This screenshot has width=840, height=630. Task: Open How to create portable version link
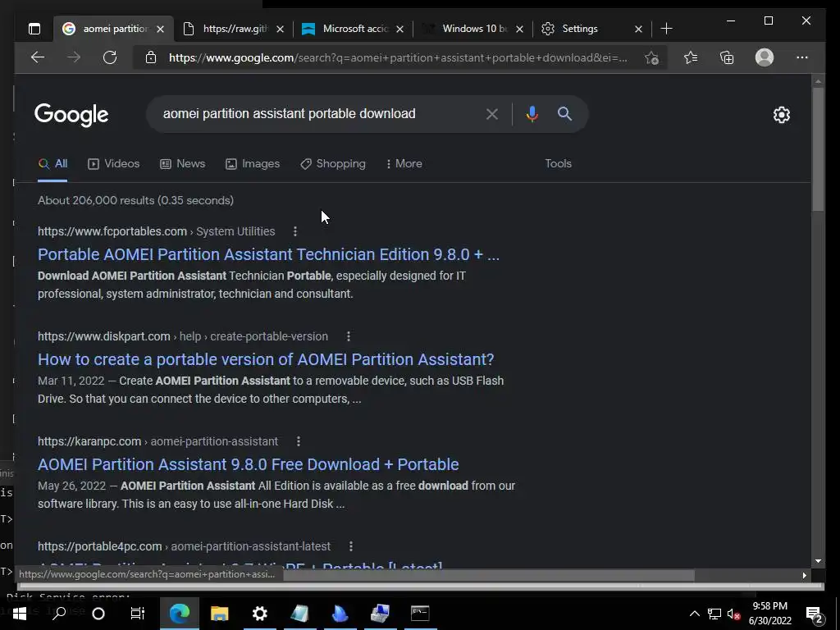point(266,359)
